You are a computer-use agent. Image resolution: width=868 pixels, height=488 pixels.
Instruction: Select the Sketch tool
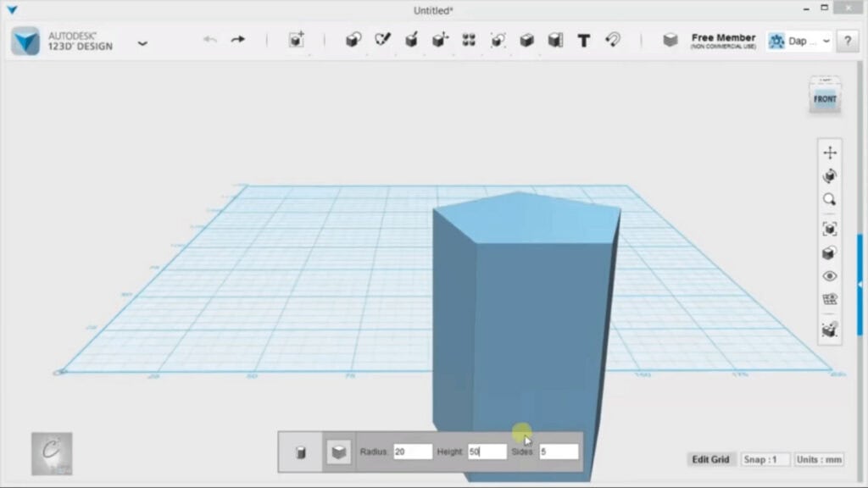(x=381, y=39)
